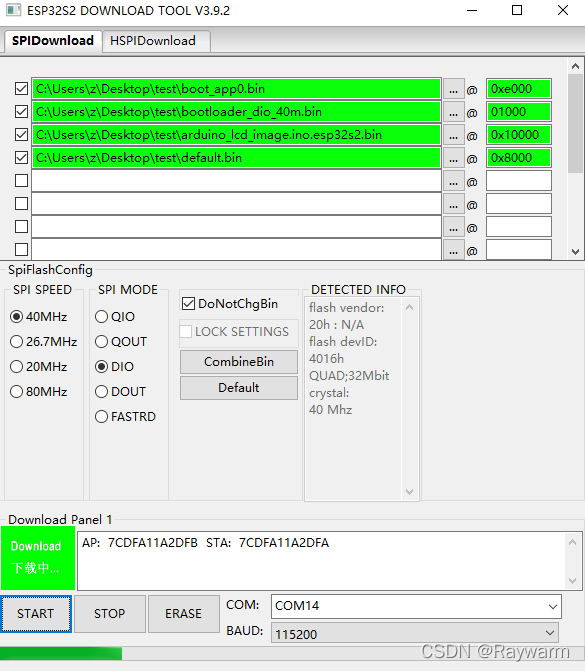Select the SPIDownload tab
Screen dimensions: 585x671
click(53, 41)
